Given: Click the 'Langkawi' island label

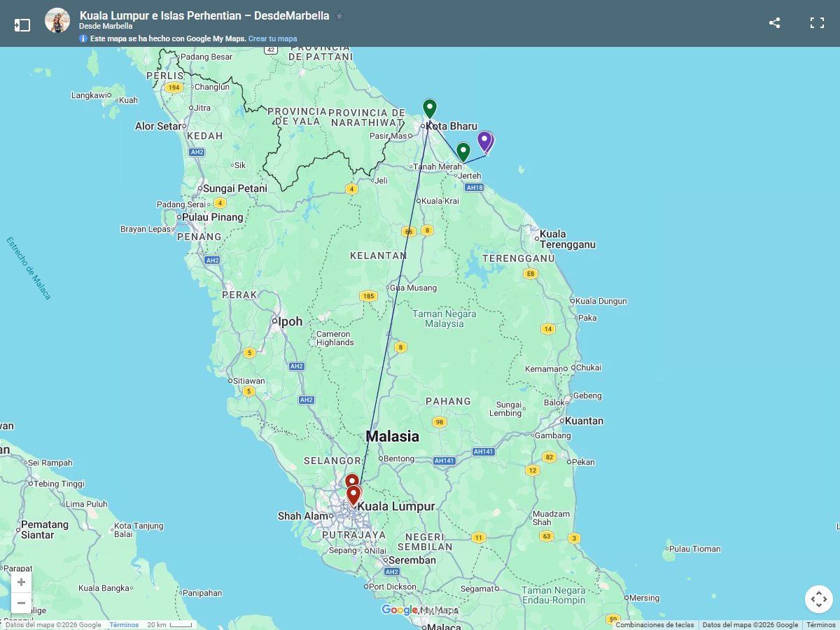Looking at the screenshot, I should (x=90, y=95).
